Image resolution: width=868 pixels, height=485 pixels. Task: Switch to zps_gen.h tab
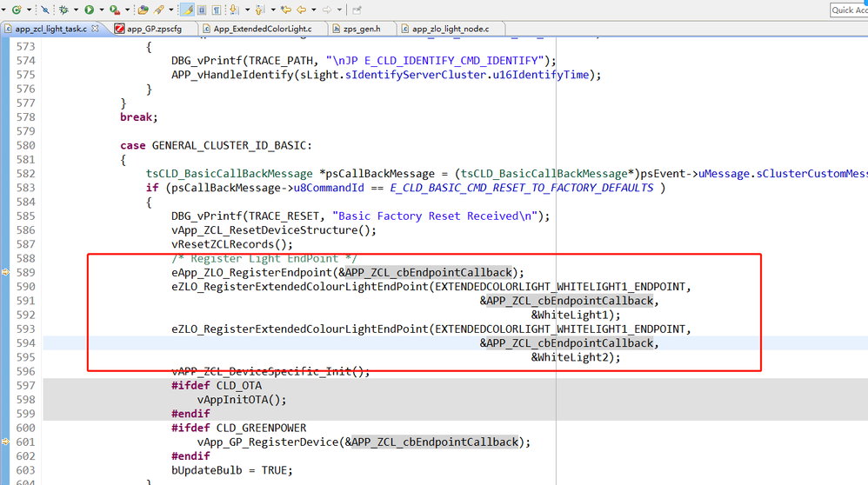(362, 29)
